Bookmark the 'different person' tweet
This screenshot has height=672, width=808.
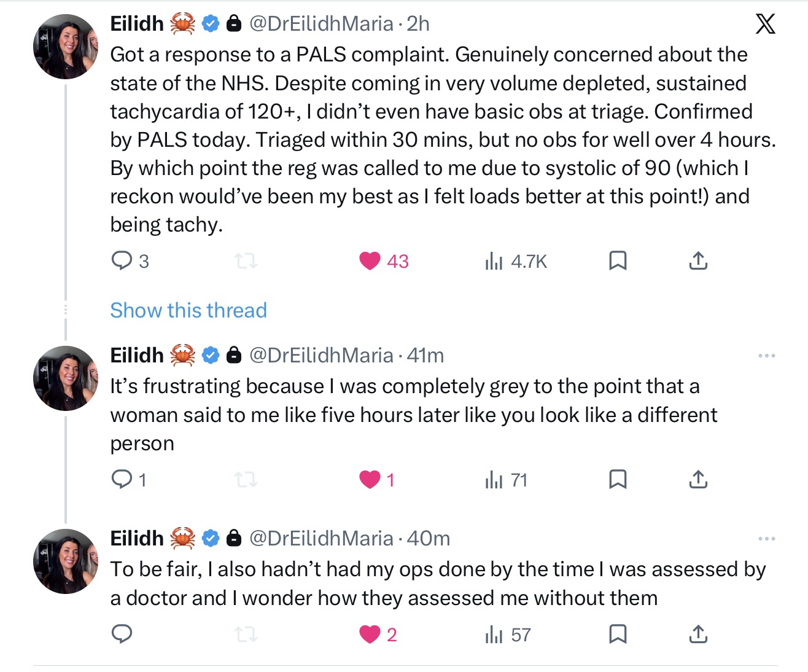[x=618, y=479]
